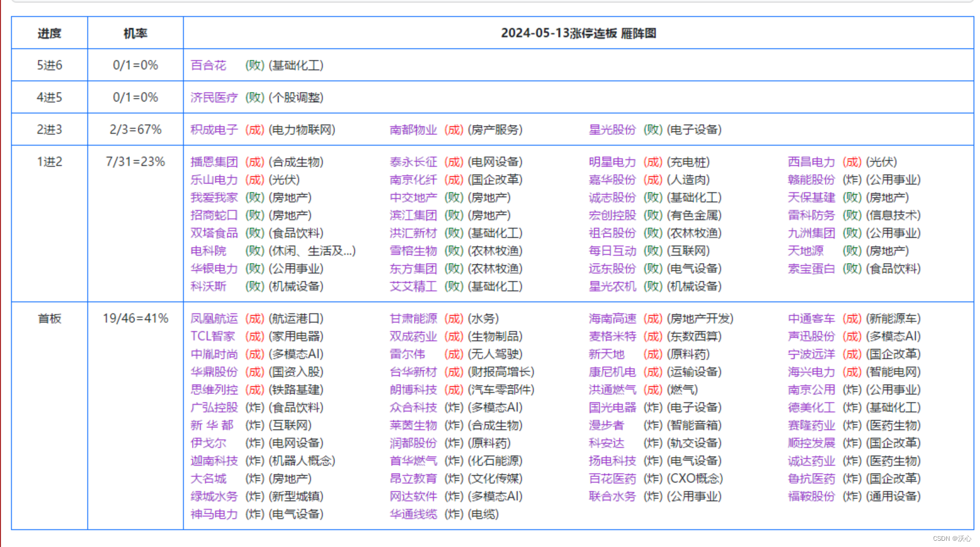980x547 pixels.
Task: Open the 电科院 stock link
Action: (208, 251)
